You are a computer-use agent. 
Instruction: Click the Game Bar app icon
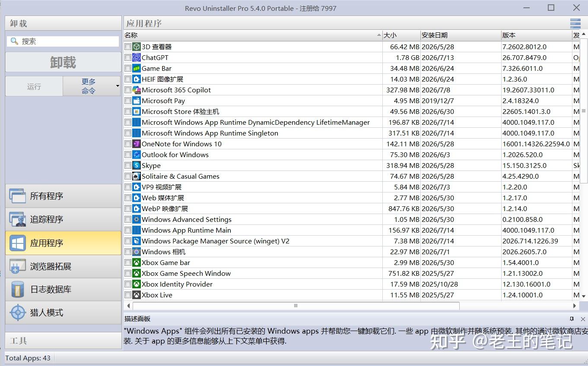[x=137, y=68]
